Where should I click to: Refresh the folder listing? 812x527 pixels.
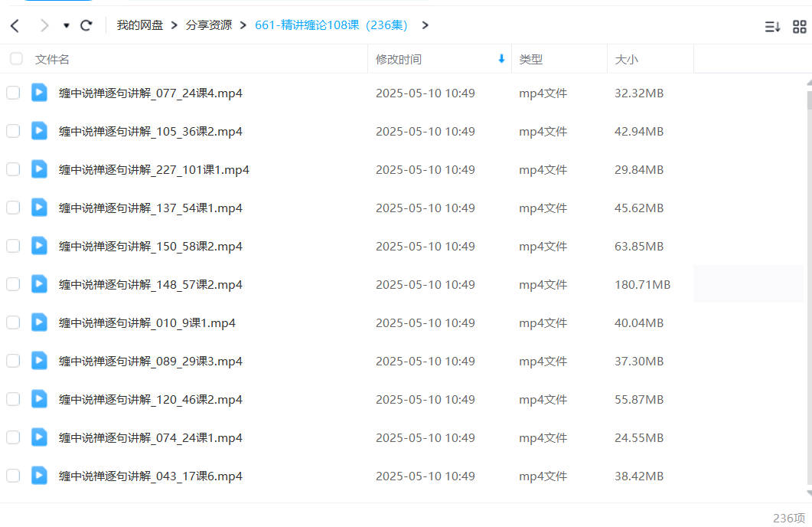[x=86, y=25]
